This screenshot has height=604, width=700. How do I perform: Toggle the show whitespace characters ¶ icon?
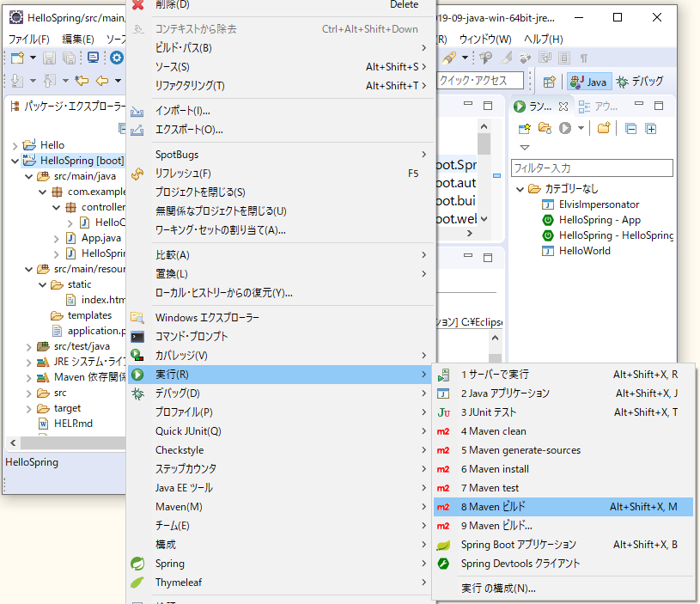[584, 58]
